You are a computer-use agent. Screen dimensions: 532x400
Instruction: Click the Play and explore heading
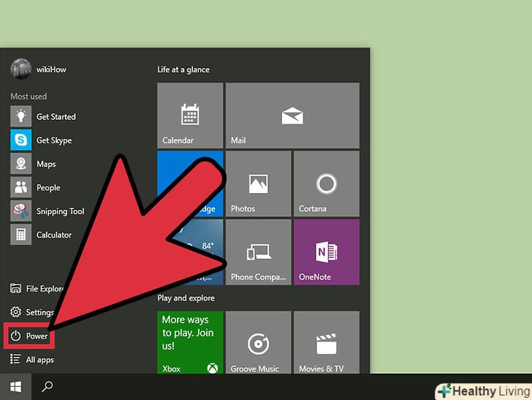[186, 298]
